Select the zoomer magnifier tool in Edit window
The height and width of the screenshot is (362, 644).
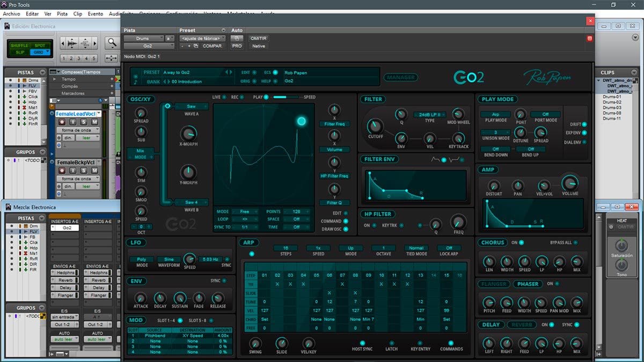(112, 43)
